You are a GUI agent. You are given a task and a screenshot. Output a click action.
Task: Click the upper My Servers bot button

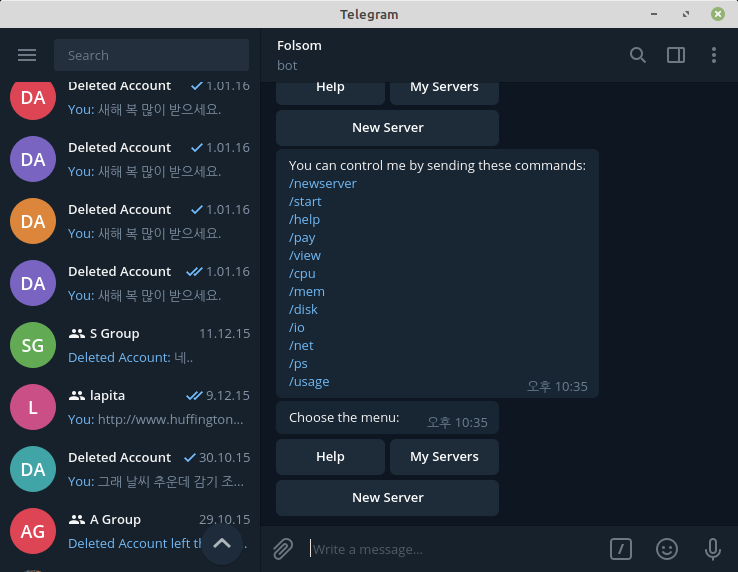pyautogui.click(x=444, y=91)
